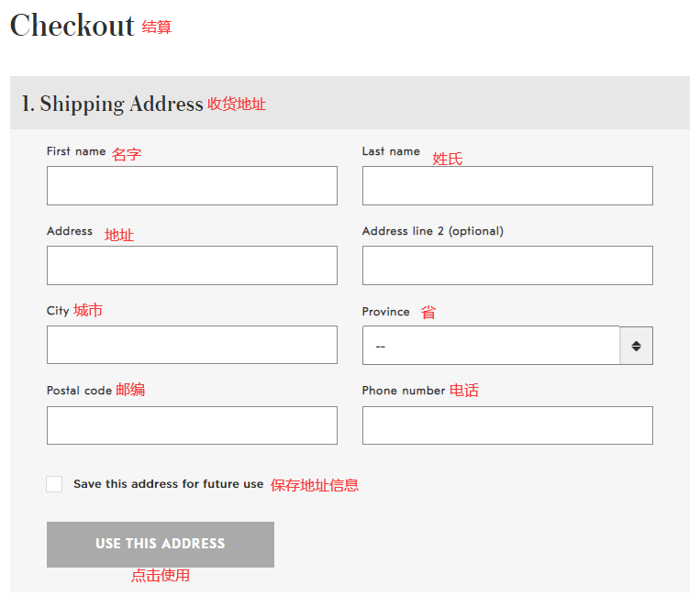Click into the Last name text box
700x596 pixels.
(x=507, y=185)
